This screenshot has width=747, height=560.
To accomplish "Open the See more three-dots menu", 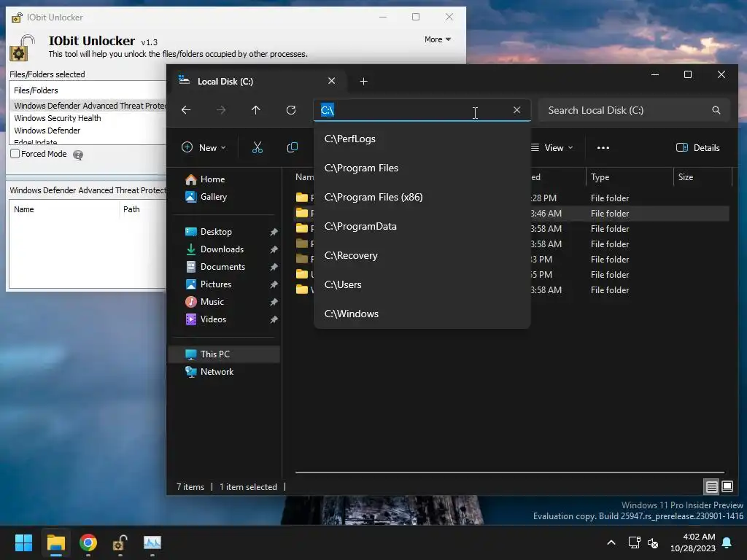I will click(603, 147).
